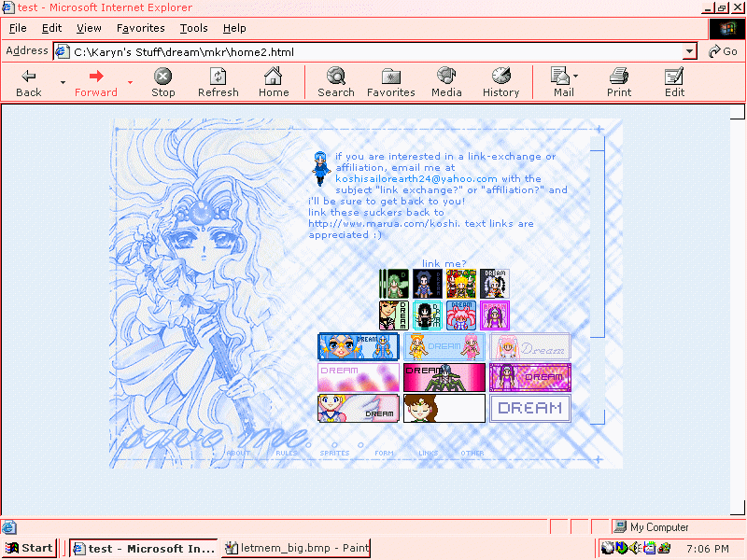This screenshot has height=560, width=747.
Task: Click inside the Address text field
Action: pos(373,52)
